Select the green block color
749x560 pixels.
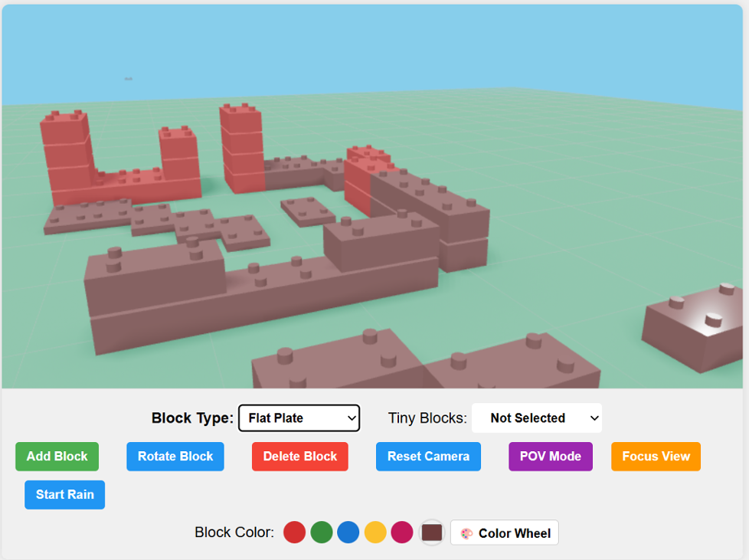click(321, 532)
